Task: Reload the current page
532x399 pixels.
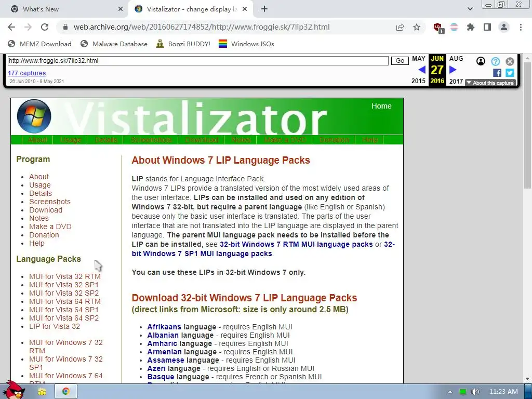Action: click(x=45, y=27)
